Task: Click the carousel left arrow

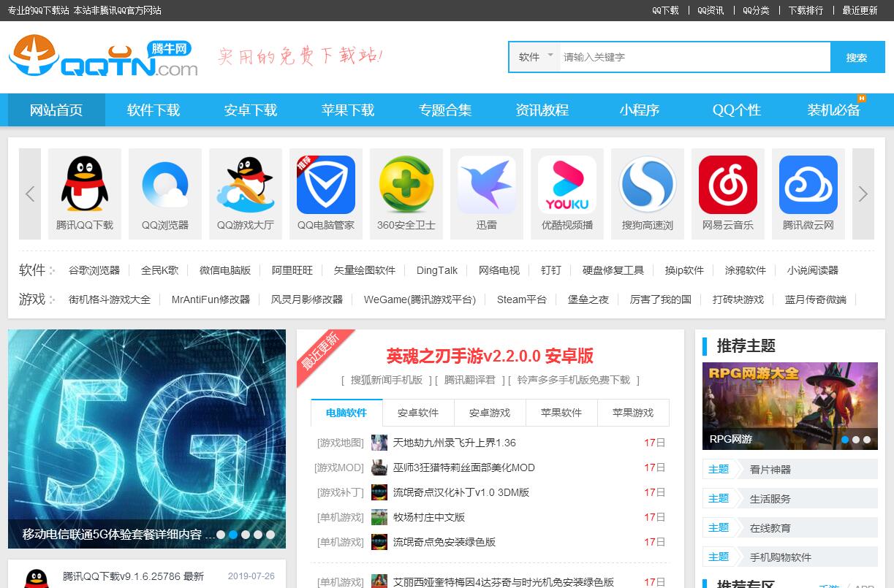Action: [30, 194]
